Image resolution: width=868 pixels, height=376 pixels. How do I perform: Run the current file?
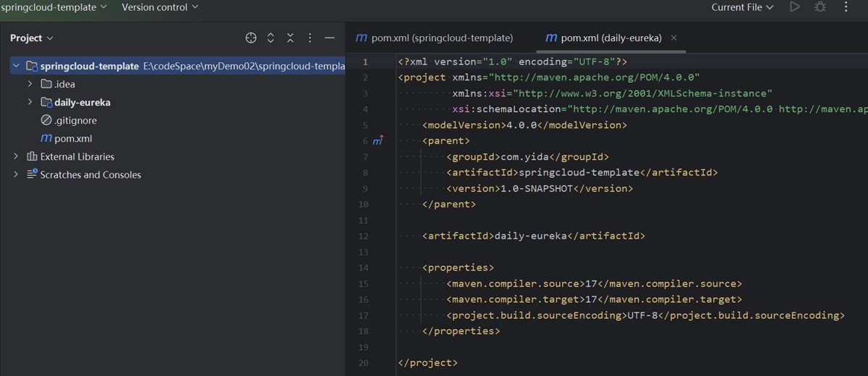(795, 7)
